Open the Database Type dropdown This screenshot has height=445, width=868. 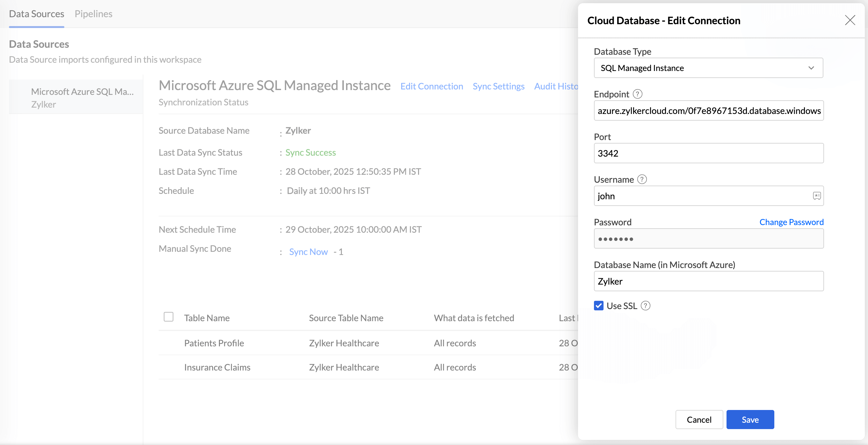click(708, 68)
